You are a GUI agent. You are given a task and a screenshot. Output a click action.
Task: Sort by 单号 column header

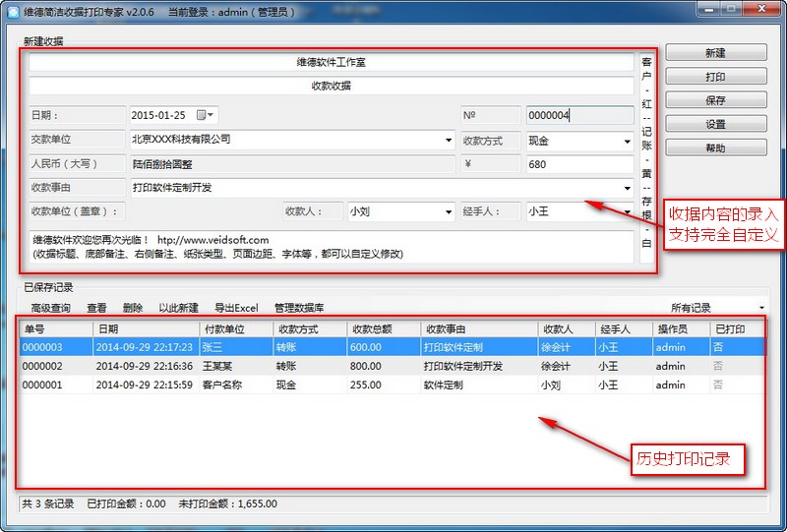(x=56, y=329)
